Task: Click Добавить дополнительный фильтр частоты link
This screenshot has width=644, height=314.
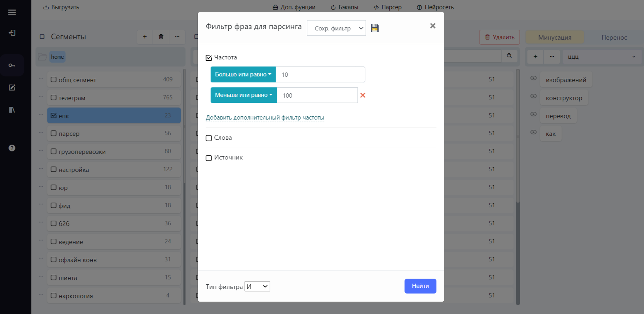Action: point(265,117)
